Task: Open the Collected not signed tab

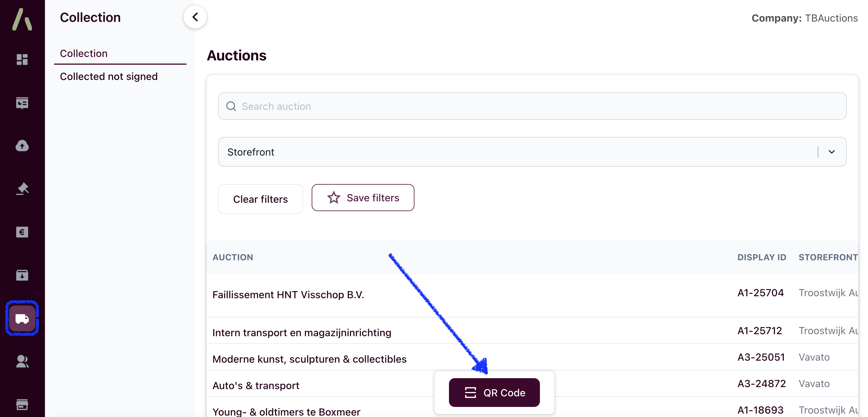Action: (108, 76)
